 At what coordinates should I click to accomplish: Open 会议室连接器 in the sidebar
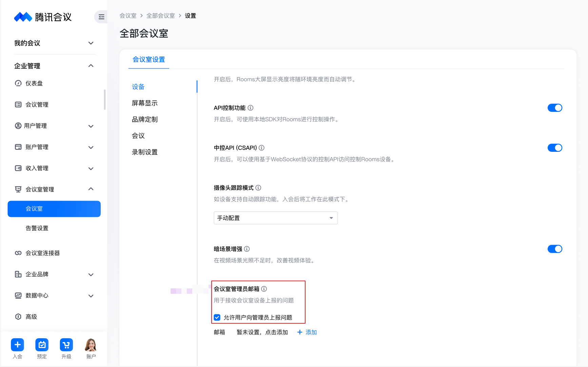pyautogui.click(x=43, y=253)
